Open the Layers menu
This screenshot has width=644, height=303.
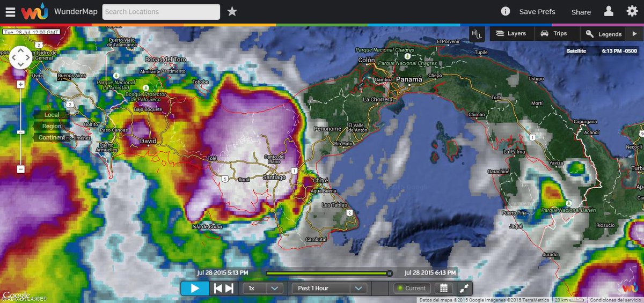(511, 33)
